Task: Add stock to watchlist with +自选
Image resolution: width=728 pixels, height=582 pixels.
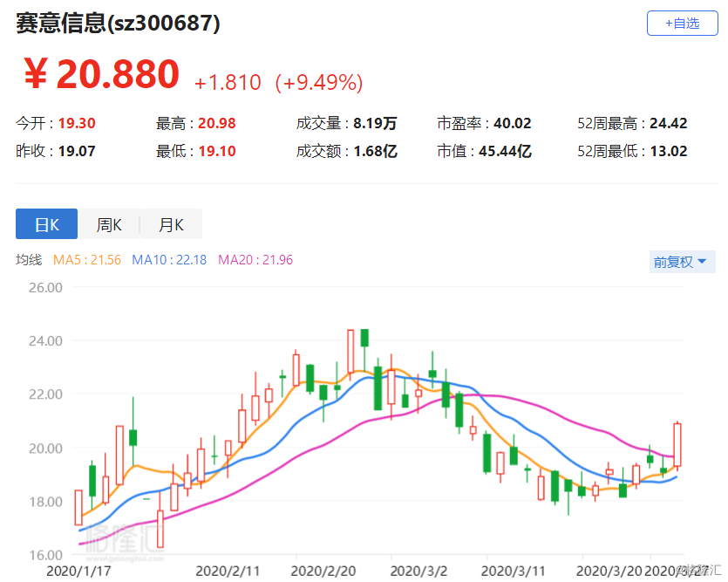Action: (x=682, y=24)
